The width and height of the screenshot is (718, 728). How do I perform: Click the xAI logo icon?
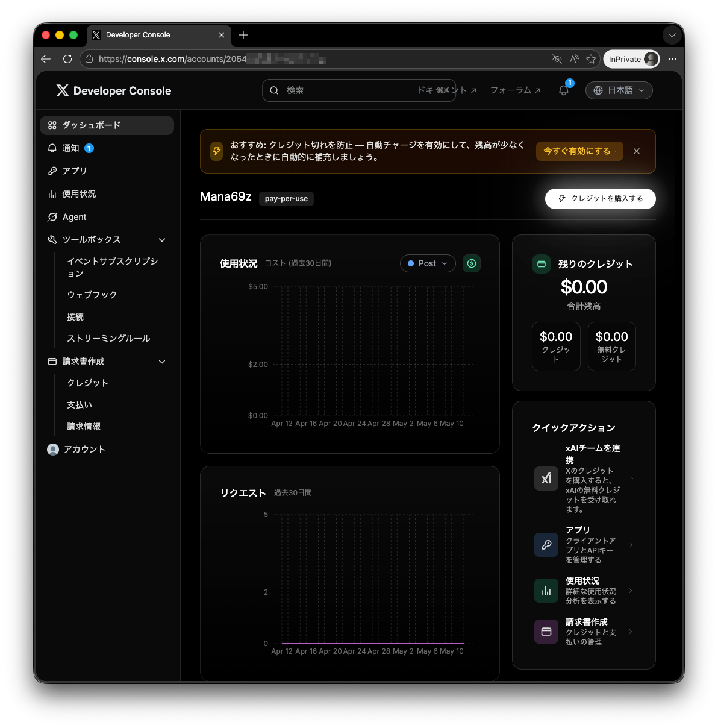(x=546, y=479)
